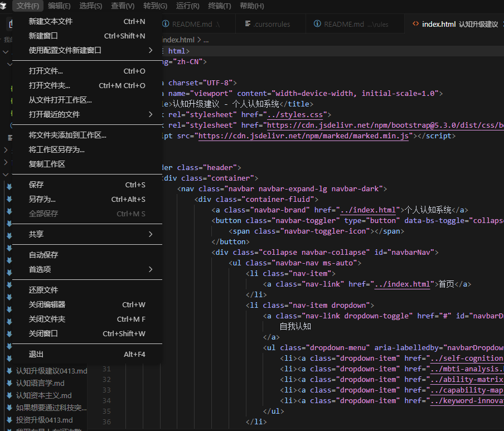Choose 另存为... menu entry
The width and height of the screenshot is (504, 431).
[87, 199]
